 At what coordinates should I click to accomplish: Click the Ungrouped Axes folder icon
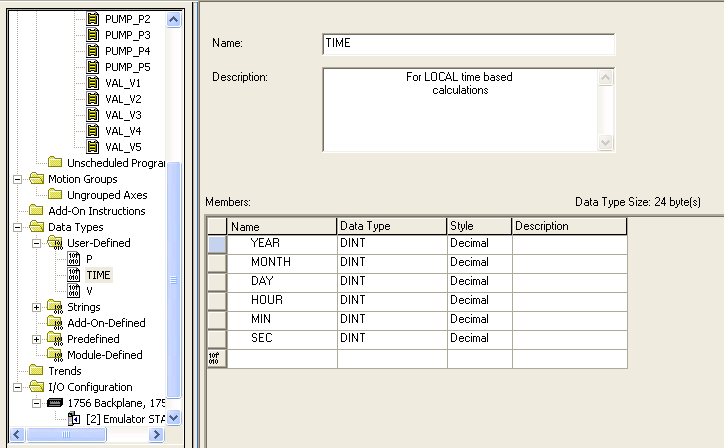(x=55, y=195)
